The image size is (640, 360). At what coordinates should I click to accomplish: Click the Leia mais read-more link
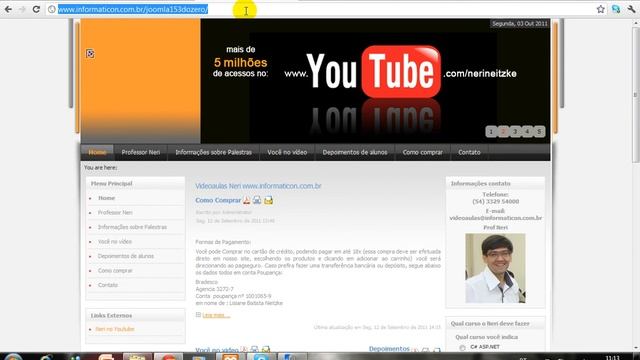click(x=216, y=315)
